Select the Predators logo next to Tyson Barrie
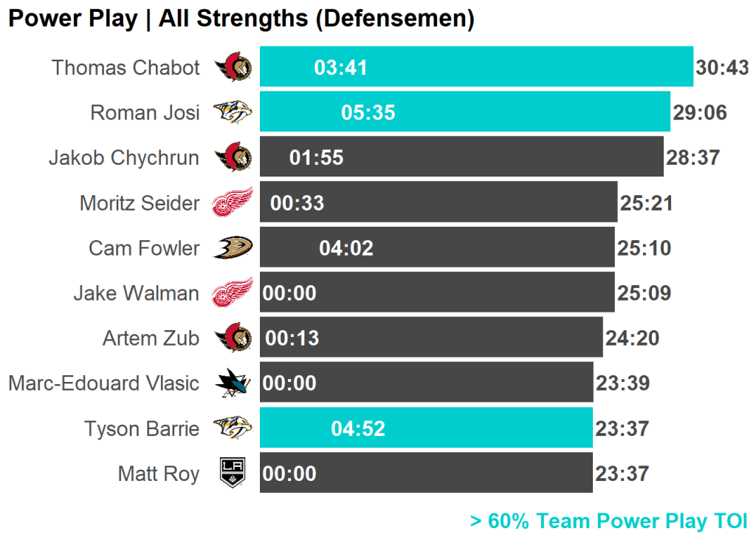This screenshot has height=540, width=756. tap(233, 428)
